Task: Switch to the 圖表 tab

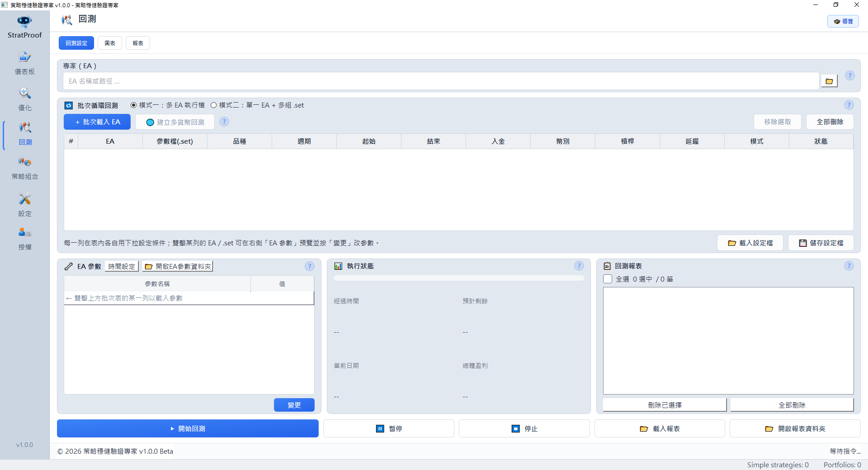Action: pos(110,43)
